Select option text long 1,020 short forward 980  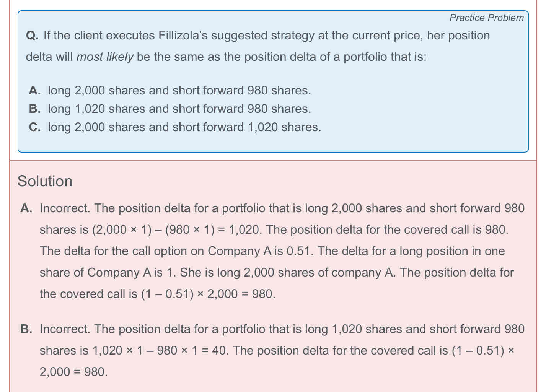[x=179, y=109]
